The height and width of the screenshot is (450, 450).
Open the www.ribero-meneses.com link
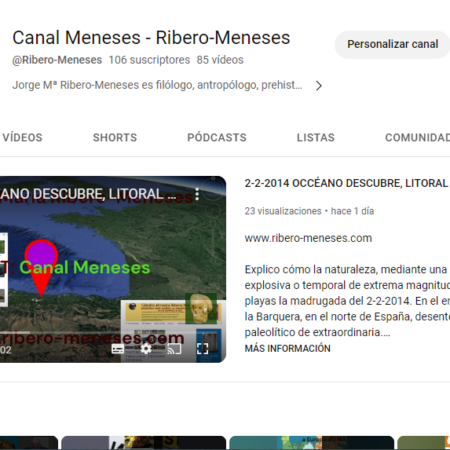point(308,238)
